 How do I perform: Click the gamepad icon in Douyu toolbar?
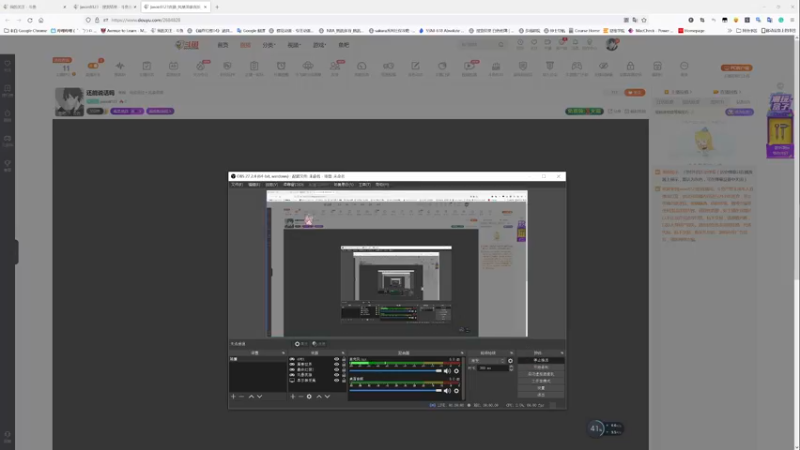(x=577, y=66)
